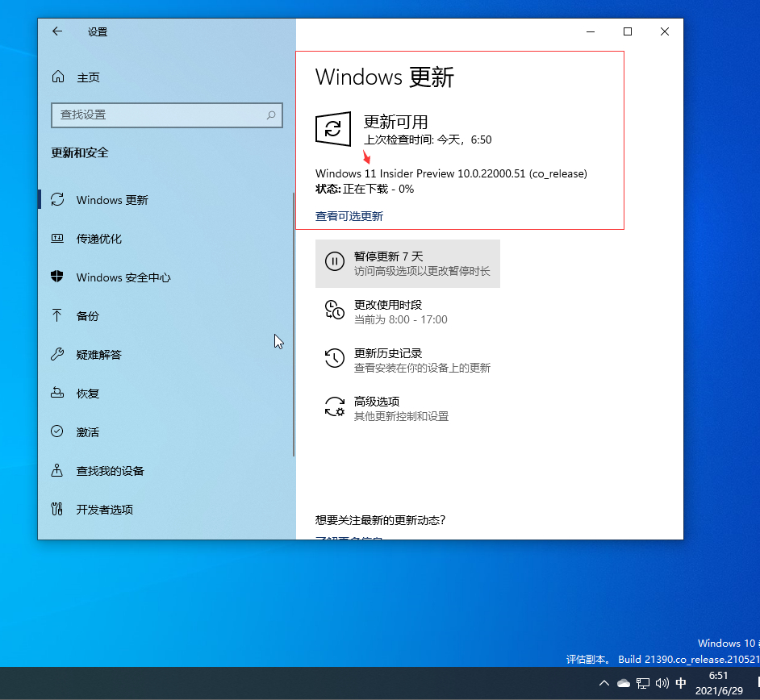Click the text 状态: 正在下载 - 0%
This screenshot has width=760, height=700.
click(x=365, y=189)
